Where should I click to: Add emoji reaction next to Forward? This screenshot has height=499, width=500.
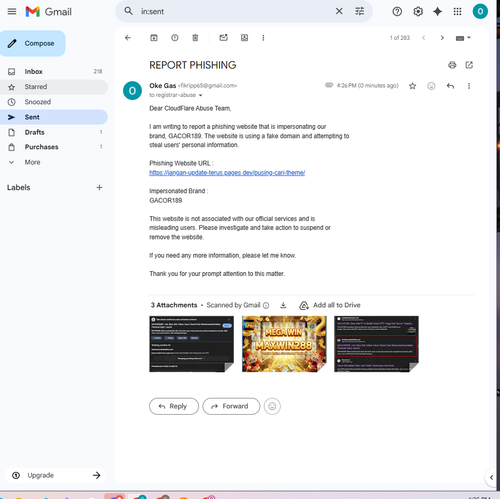(x=272, y=406)
